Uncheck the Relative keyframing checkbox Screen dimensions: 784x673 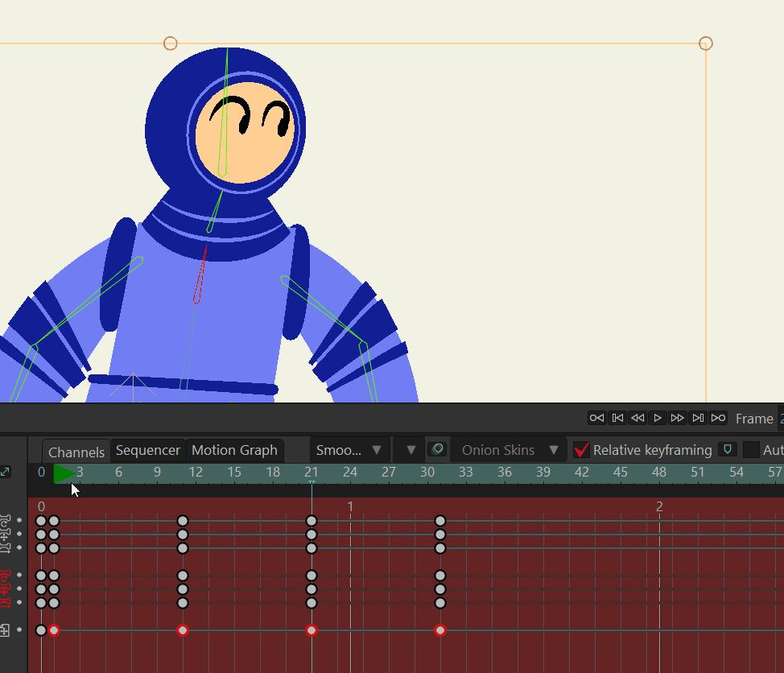pos(581,450)
